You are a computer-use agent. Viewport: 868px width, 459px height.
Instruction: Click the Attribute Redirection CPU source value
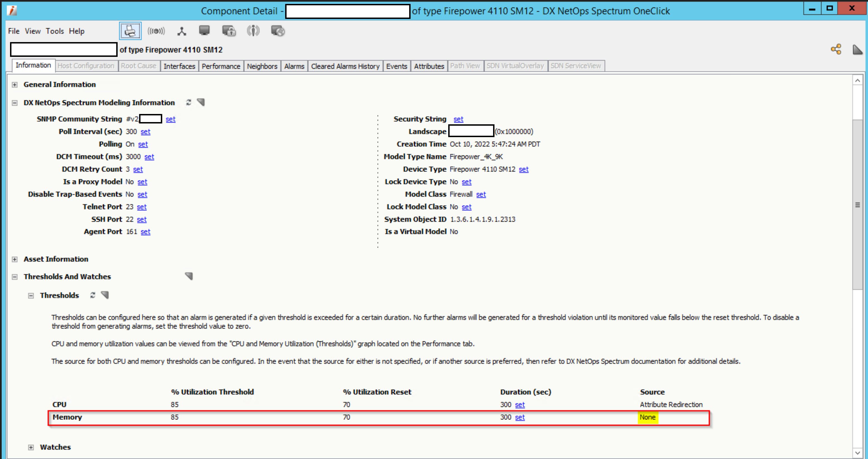pos(671,404)
